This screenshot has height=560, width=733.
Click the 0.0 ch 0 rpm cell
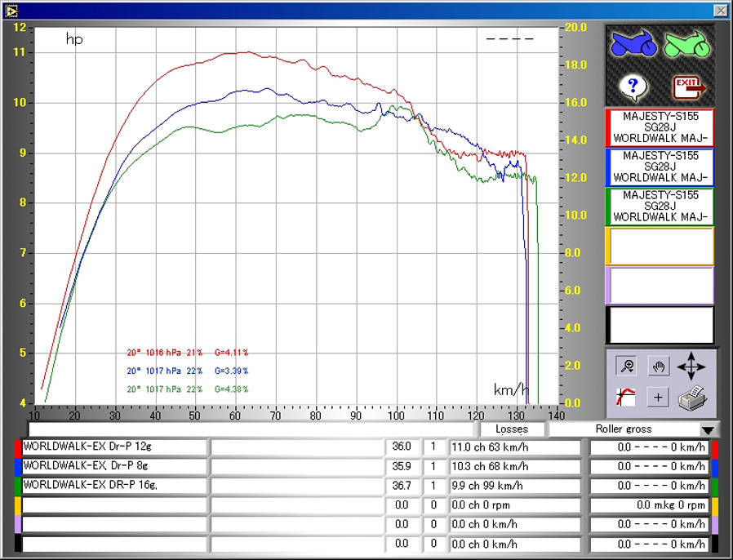(x=514, y=505)
